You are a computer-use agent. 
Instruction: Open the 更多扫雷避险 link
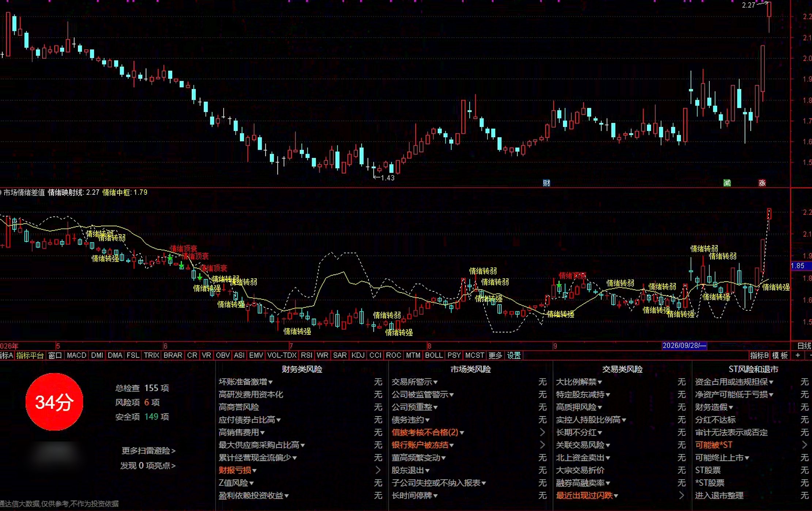pos(148,451)
